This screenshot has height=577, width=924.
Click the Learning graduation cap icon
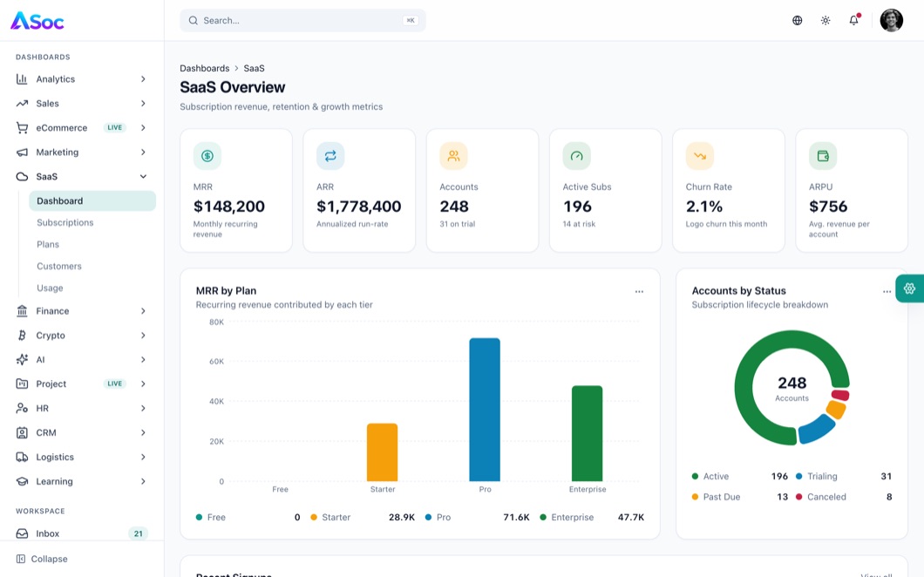click(x=22, y=481)
